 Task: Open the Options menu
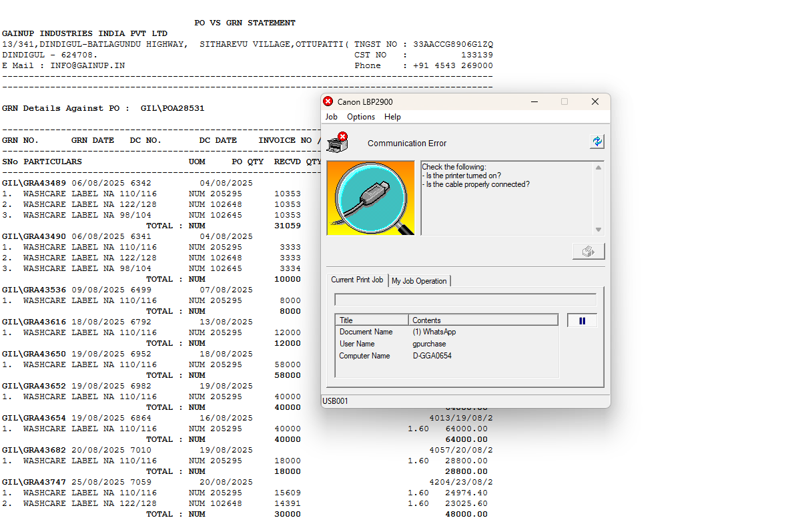coord(361,117)
